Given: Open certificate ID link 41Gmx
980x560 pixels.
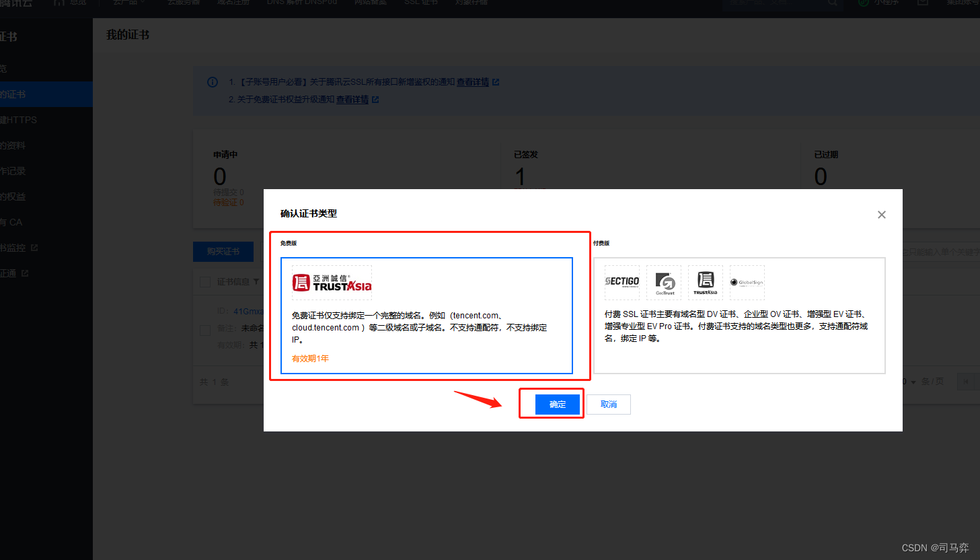Looking at the screenshot, I should tap(248, 312).
